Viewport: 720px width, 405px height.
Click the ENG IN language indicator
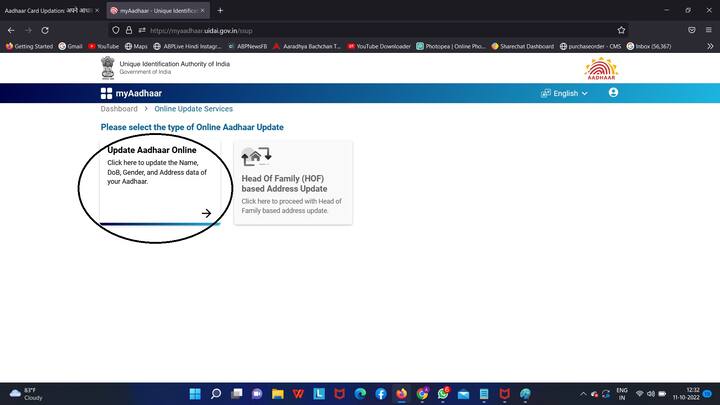[622, 394]
